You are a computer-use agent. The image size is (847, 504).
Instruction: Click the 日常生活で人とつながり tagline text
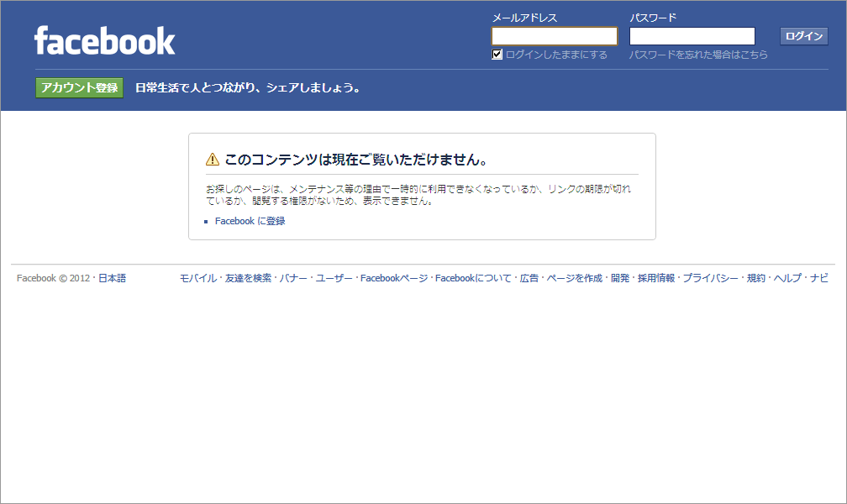248,87
